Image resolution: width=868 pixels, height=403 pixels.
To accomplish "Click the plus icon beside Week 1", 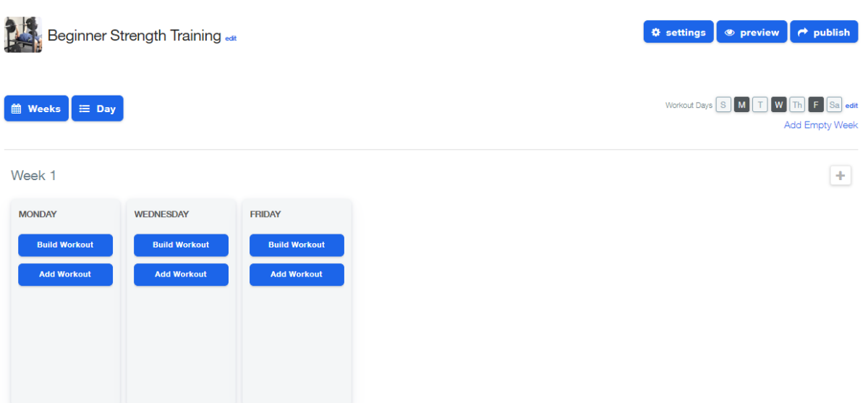I will 840,176.
